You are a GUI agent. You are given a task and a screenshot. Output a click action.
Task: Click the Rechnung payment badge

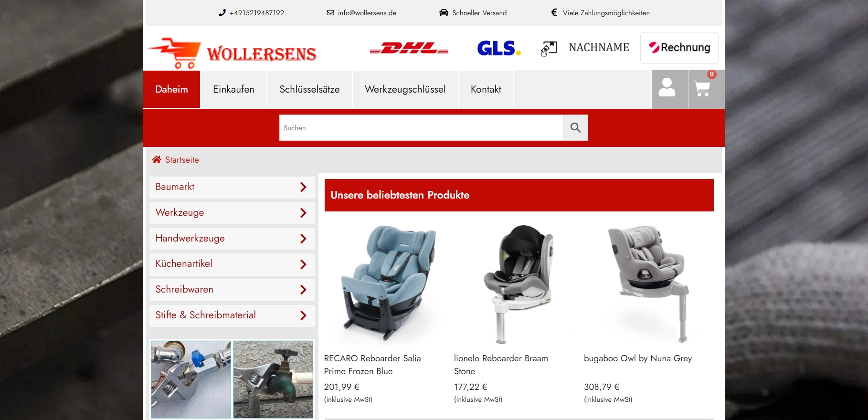click(x=679, y=48)
